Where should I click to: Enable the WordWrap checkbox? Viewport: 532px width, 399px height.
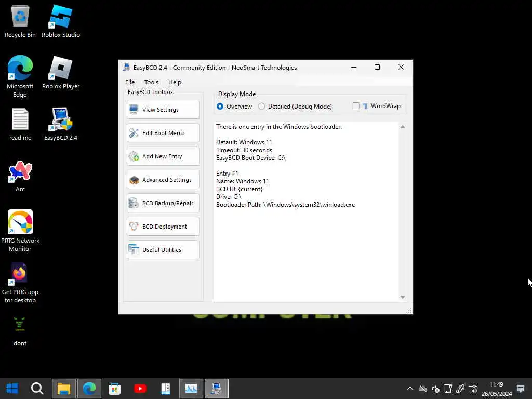356,106
